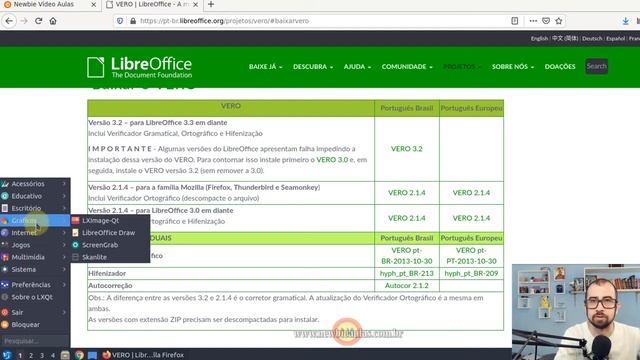Bookmark this page with the star icon
Viewport: 640px width, 360px height.
point(559,21)
